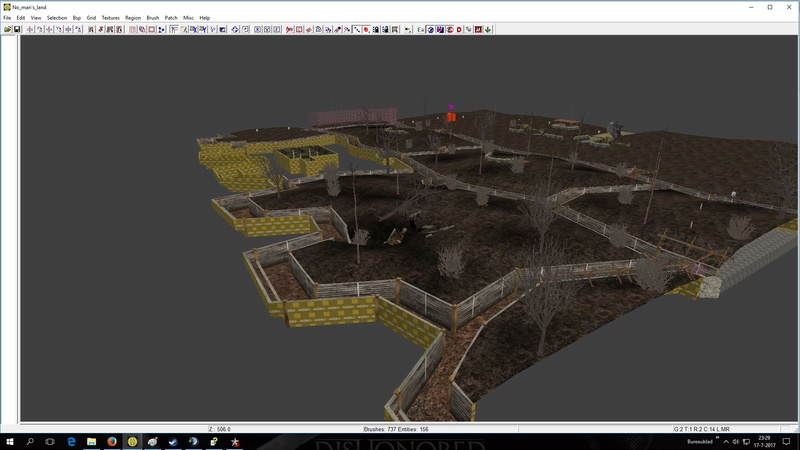Click the red dot toolbar icon
Viewport: 800px width, 450px height.
366,29
